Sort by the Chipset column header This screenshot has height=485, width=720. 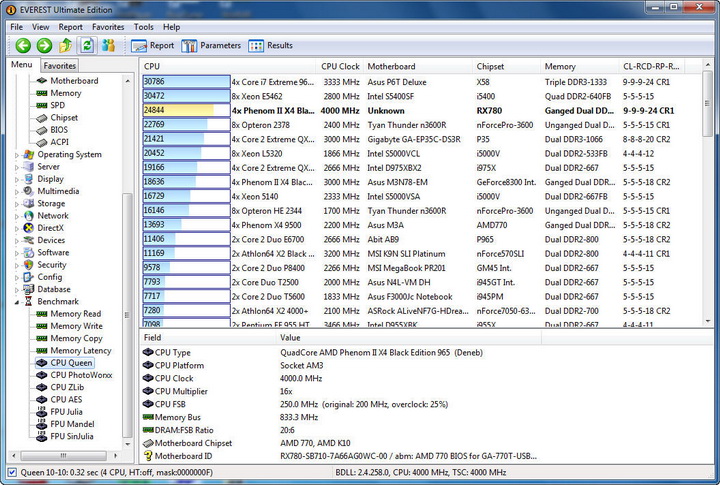point(506,67)
